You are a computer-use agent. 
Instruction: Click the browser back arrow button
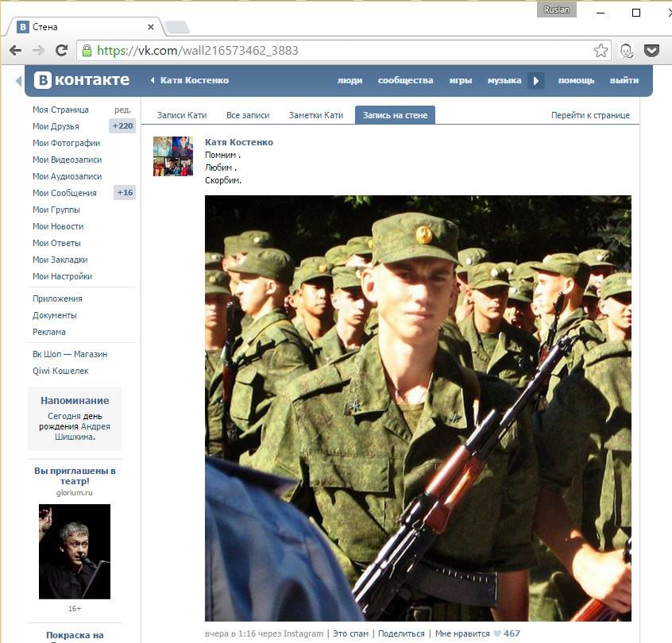16,50
